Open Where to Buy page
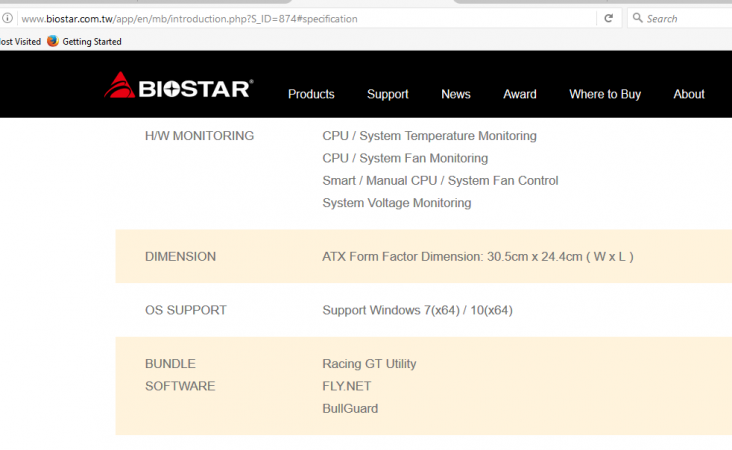The height and width of the screenshot is (450, 732). tap(605, 94)
